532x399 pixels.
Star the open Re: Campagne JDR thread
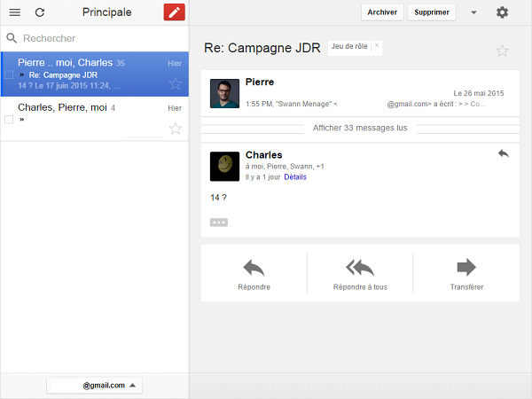(502, 51)
